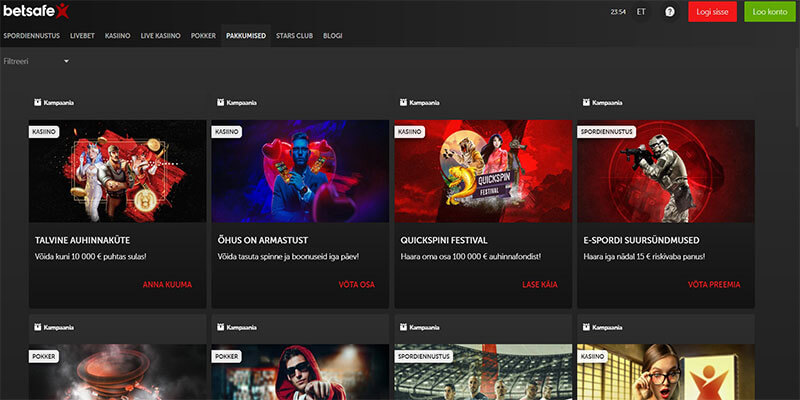Go to Spordiennustus section
This screenshot has width=800, height=400.
click(x=32, y=36)
